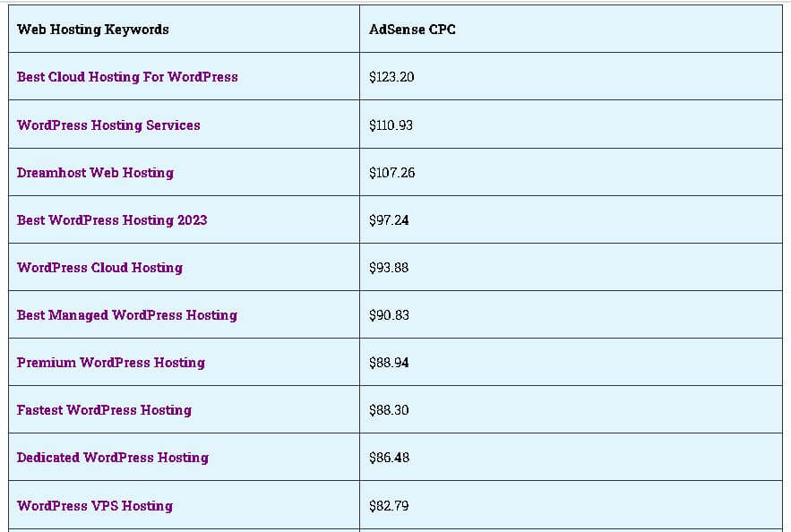Open the WordPress Cloud Hosting link

click(99, 268)
